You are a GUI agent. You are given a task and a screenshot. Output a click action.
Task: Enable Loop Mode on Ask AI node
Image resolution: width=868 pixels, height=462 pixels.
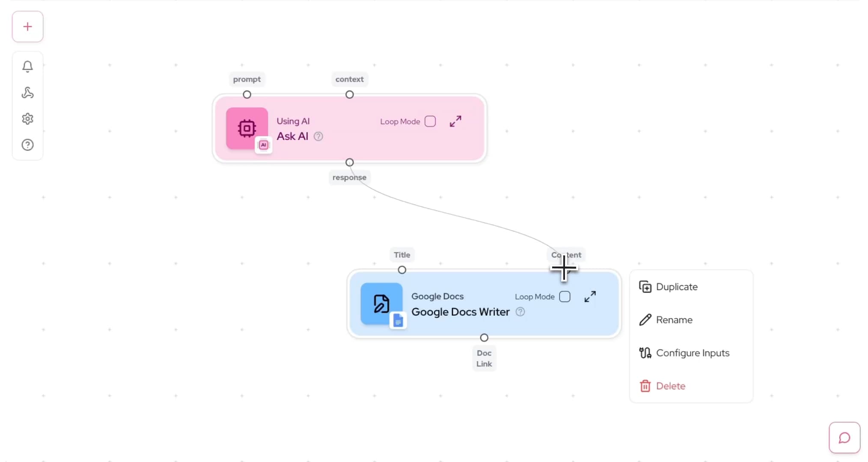pos(430,121)
